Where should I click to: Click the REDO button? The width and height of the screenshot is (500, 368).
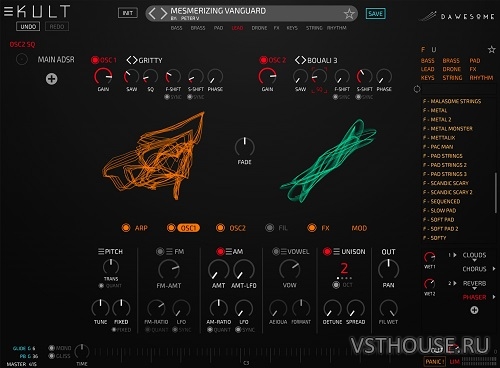pos(57,27)
